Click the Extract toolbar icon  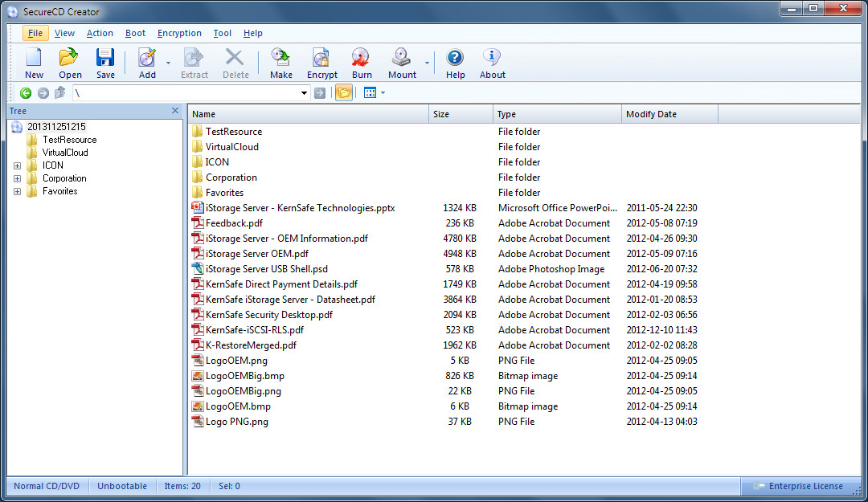pyautogui.click(x=194, y=58)
